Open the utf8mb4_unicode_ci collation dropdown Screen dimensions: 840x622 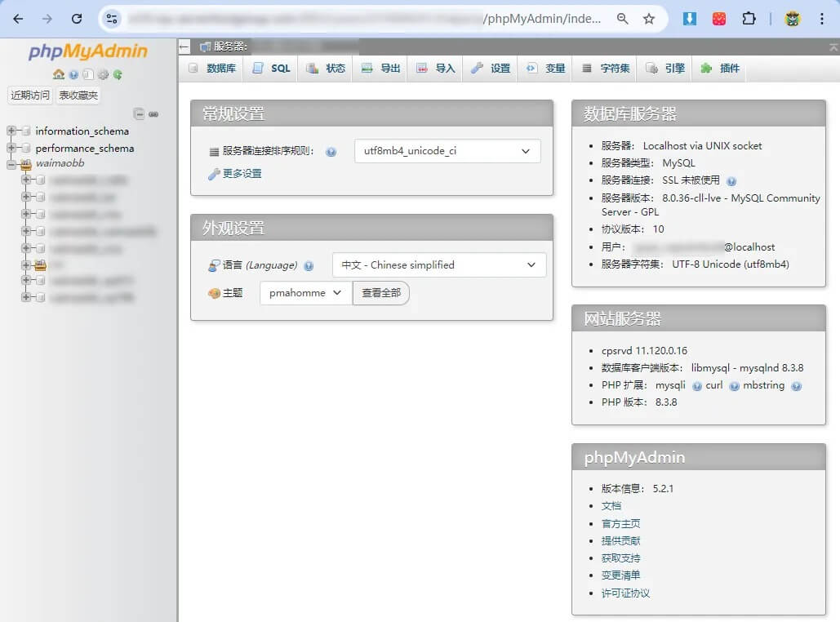pos(447,150)
